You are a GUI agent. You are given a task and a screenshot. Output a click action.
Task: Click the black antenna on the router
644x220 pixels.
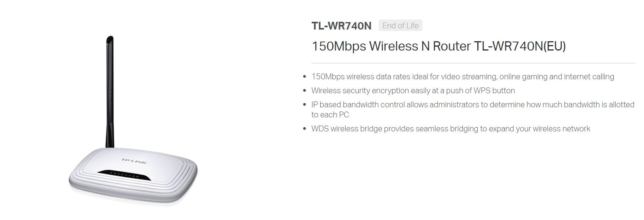coord(110,92)
